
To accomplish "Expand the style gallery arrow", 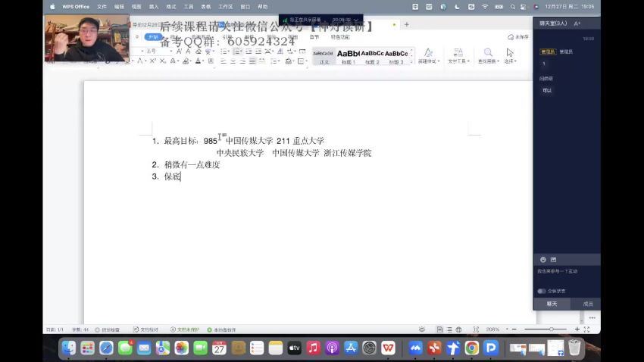I will tap(411, 61).
